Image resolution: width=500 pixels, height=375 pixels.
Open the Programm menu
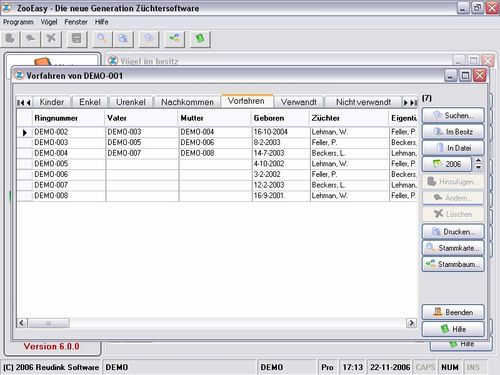coord(18,22)
